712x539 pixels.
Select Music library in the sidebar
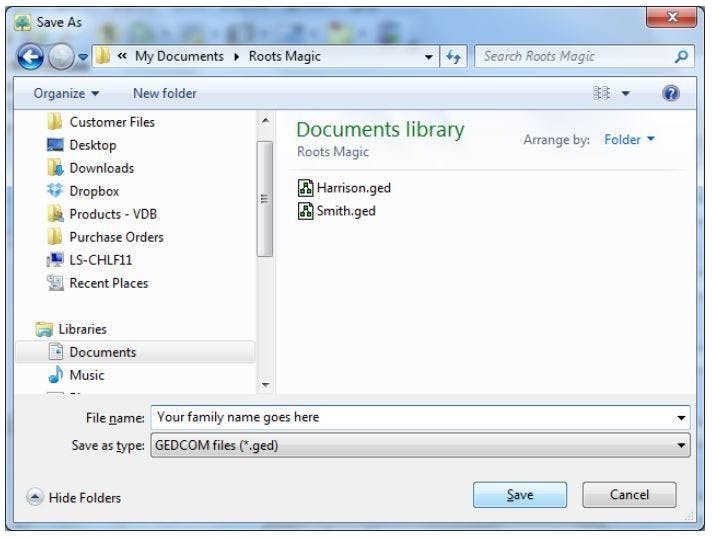coord(87,376)
